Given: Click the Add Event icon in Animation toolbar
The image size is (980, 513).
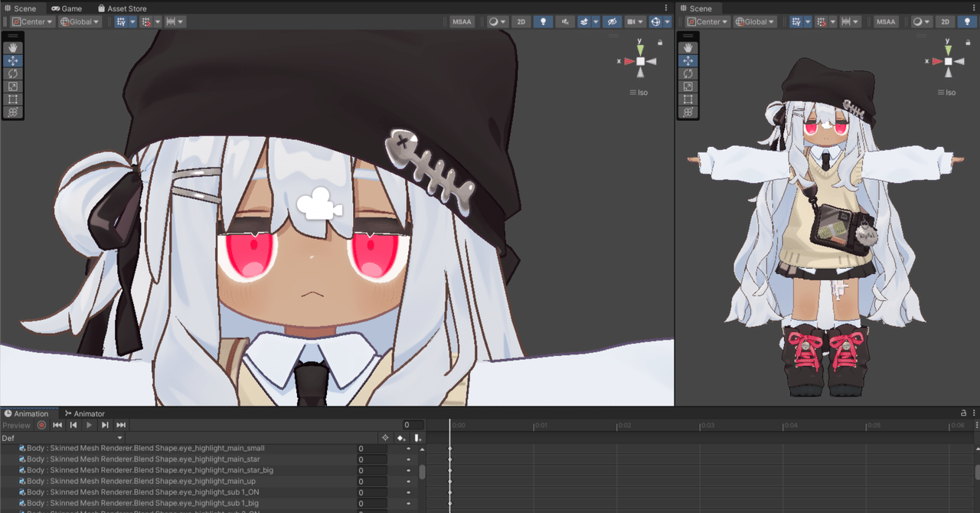Looking at the screenshot, I should tap(416, 436).
